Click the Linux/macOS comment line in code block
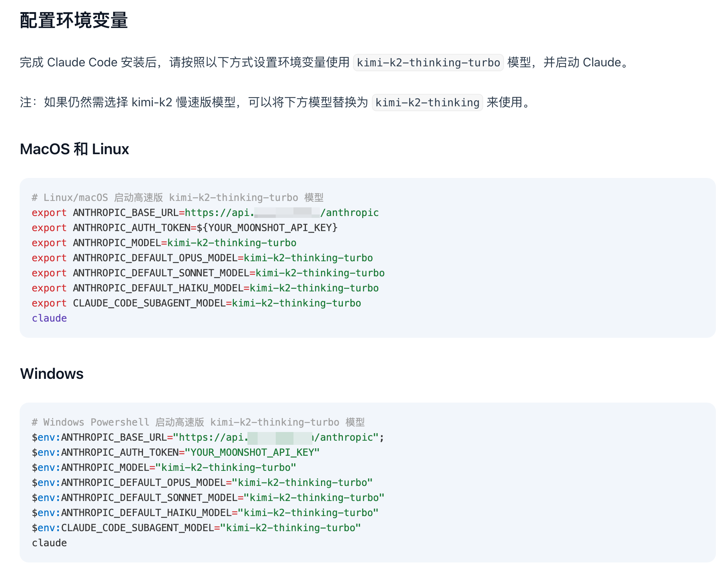Screen dimensions: 728x573 (177, 198)
